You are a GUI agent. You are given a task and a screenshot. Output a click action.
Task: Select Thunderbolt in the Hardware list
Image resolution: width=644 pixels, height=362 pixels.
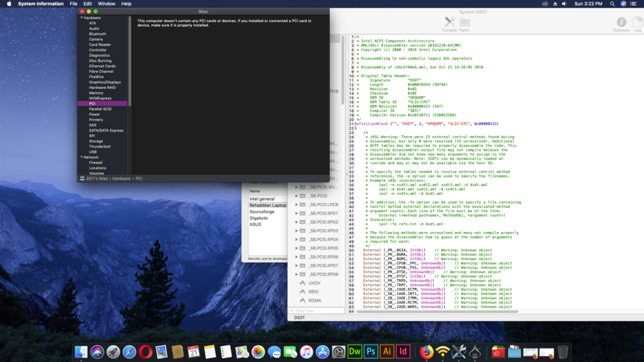[100, 146]
